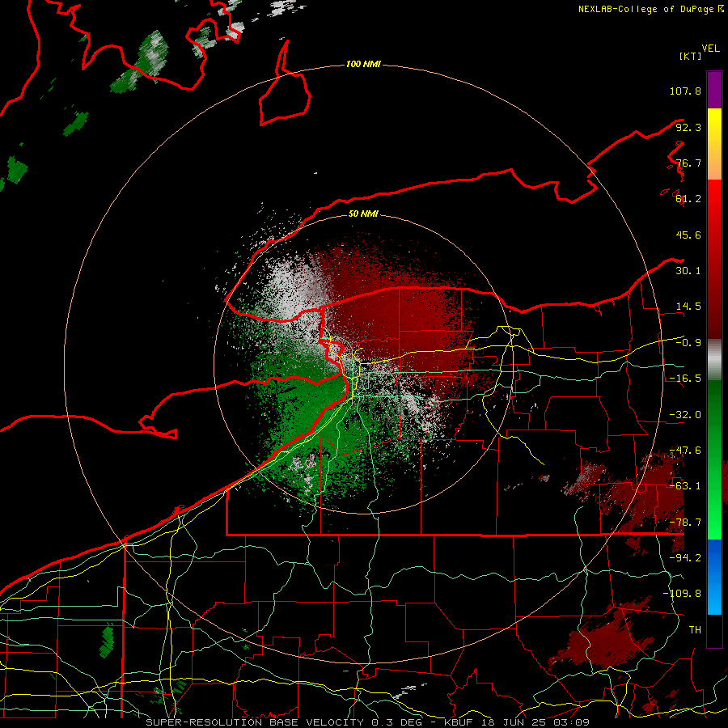Click the 107.8 value on velocity scale

point(685,91)
